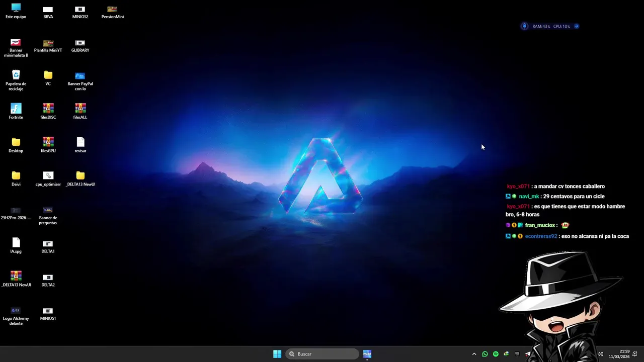The height and width of the screenshot is (362, 644).
Task: Select the _DELTA13 NewUI WinRAR archive
Action: pyautogui.click(x=16, y=279)
